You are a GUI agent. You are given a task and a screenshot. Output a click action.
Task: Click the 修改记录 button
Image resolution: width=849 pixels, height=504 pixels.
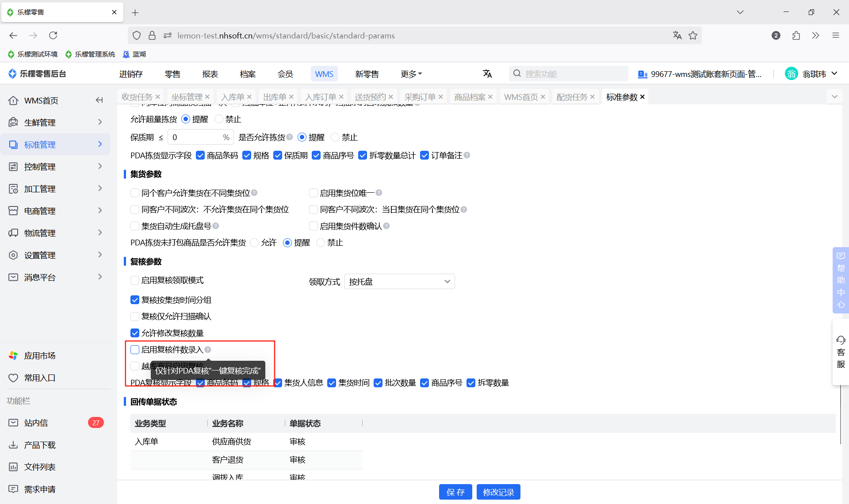pyautogui.click(x=498, y=492)
